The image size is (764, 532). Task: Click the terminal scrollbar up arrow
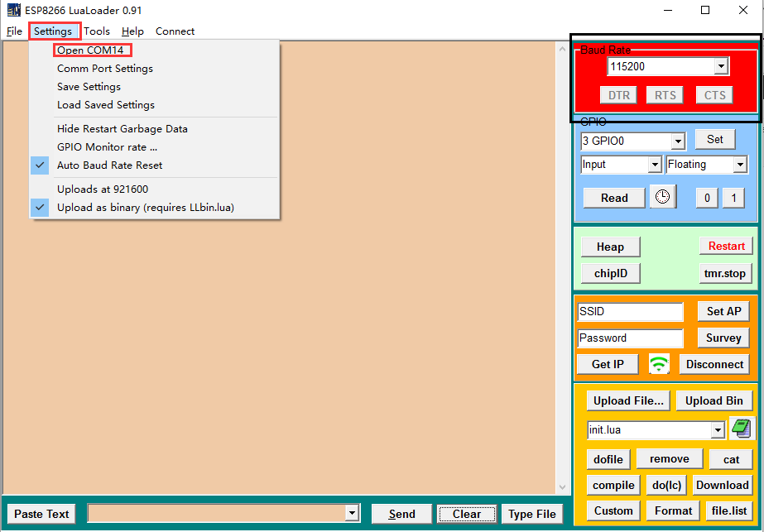[x=562, y=49]
